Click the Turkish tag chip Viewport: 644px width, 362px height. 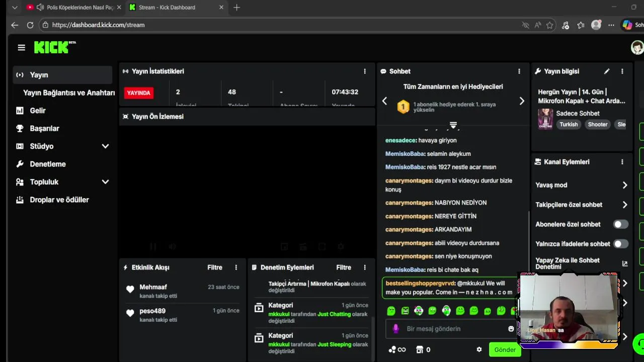[x=569, y=124]
